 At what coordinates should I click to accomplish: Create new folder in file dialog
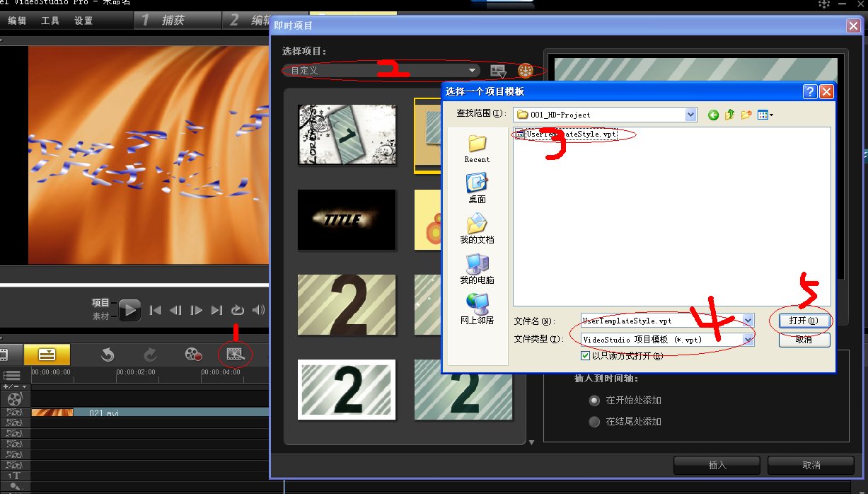(746, 115)
